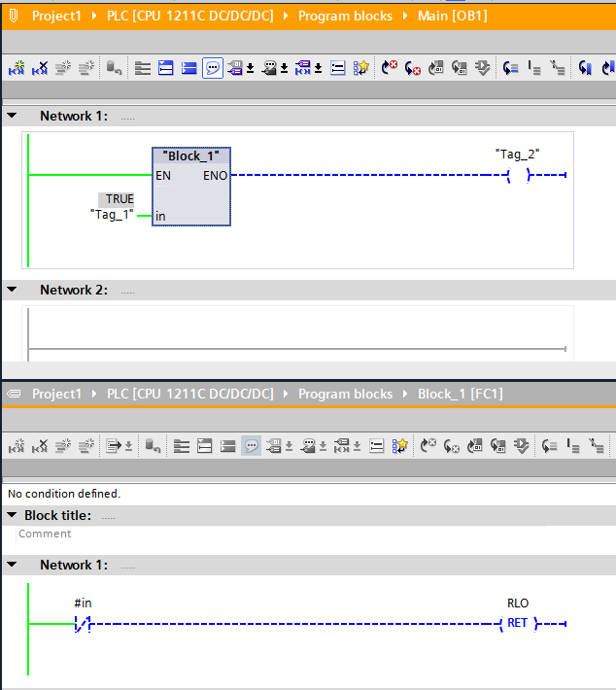Screen dimensions: 616x690
Task: Click the leftmost icon in the Block_1 [FC1] title bar
Action: coord(14,394)
